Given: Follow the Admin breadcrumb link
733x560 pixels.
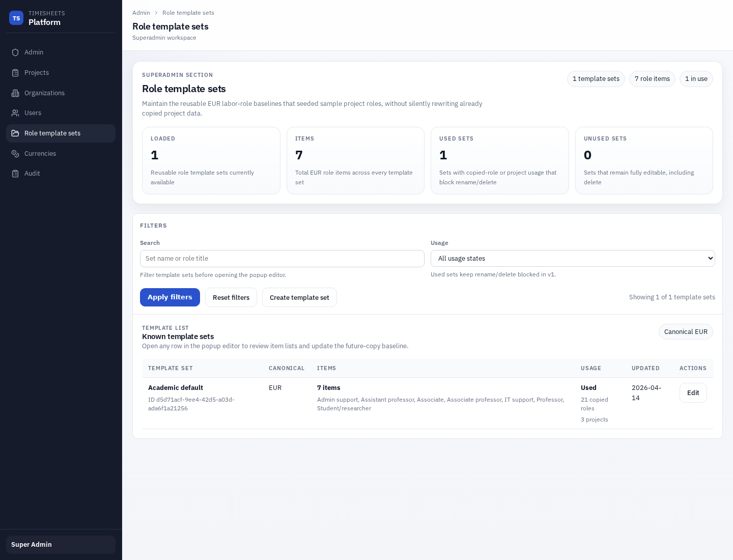Looking at the screenshot, I should [x=141, y=13].
